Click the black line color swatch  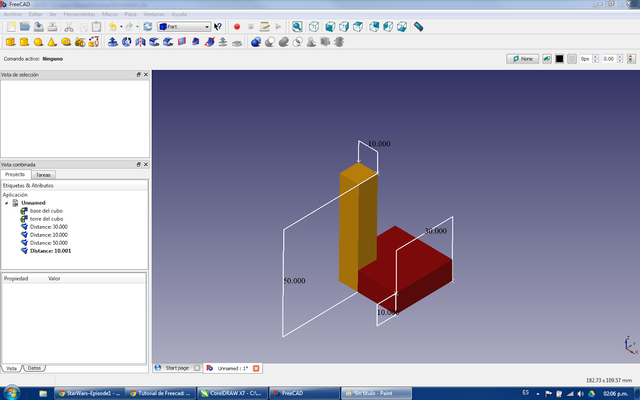pyautogui.click(x=560, y=59)
